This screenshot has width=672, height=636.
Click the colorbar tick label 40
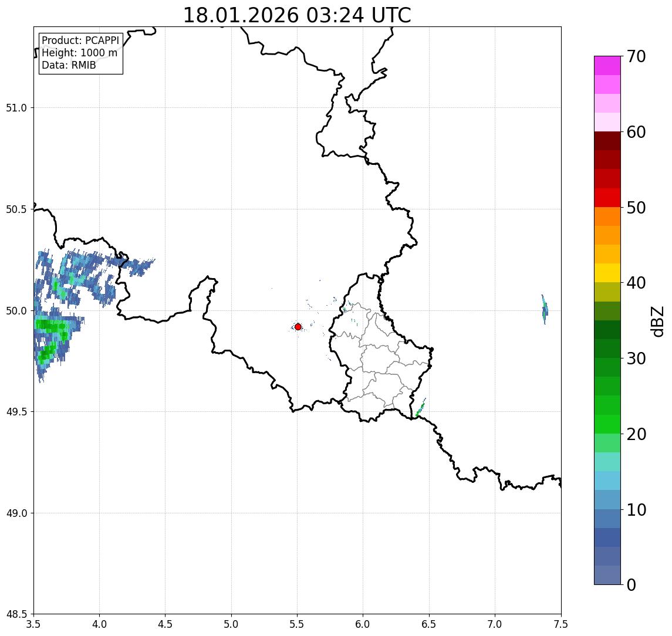tap(636, 283)
